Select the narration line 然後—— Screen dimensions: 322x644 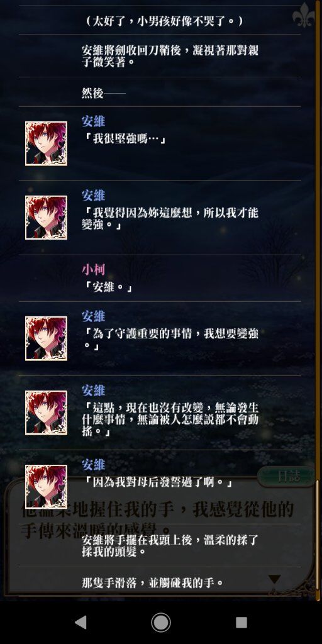[104, 93]
